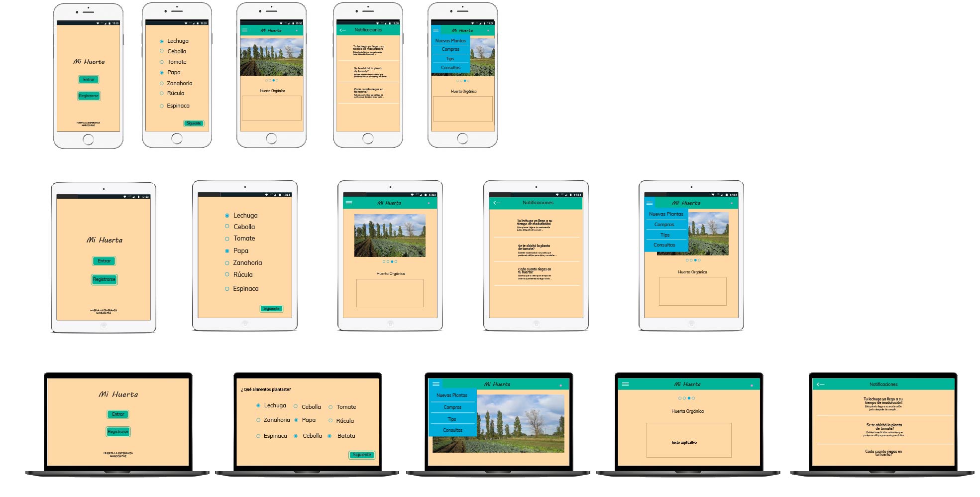Choose 'Compras' from the tablet dropdown menu
The width and height of the screenshot is (980, 497).
click(x=664, y=225)
